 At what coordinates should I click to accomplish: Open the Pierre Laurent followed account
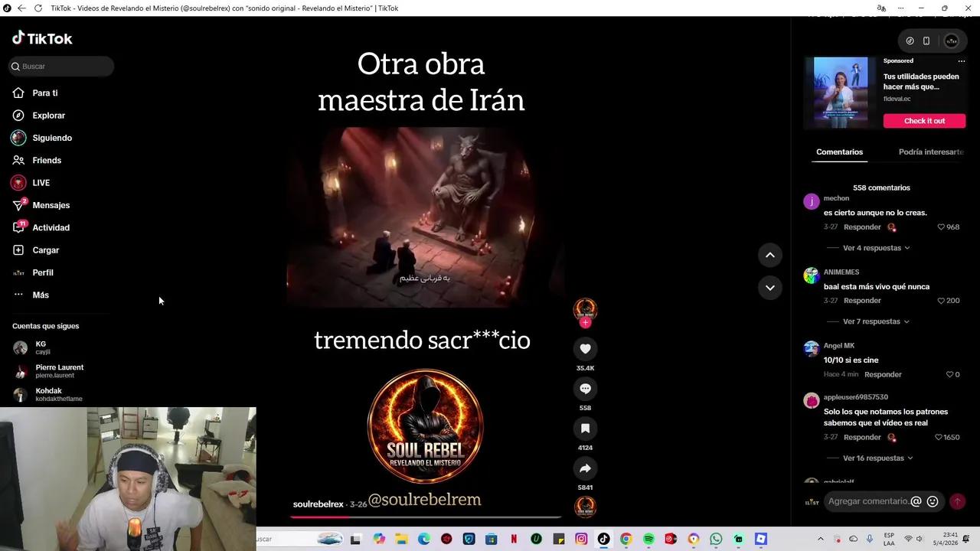(48, 371)
